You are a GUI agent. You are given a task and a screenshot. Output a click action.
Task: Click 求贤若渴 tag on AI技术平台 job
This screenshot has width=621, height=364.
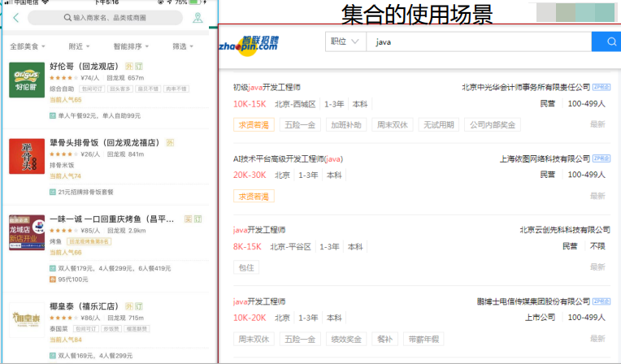pyautogui.click(x=254, y=196)
